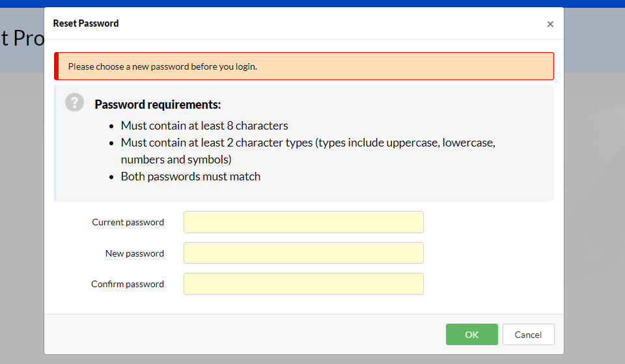Focus the Confirm password input field
Viewport: 625px width, 364px height.
[303, 284]
